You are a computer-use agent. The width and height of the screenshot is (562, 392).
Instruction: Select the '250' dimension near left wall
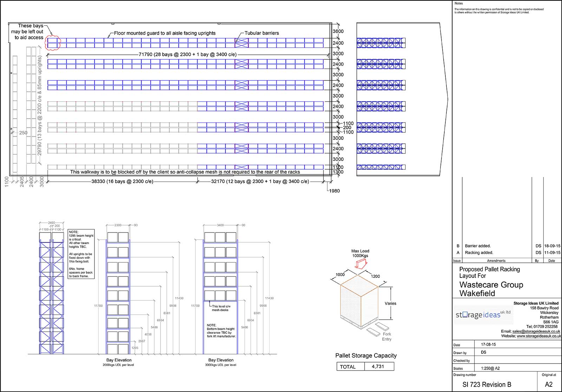click(23, 133)
